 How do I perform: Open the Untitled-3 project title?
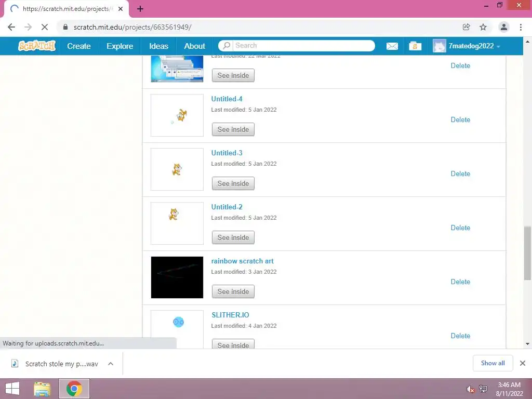pyautogui.click(x=227, y=153)
